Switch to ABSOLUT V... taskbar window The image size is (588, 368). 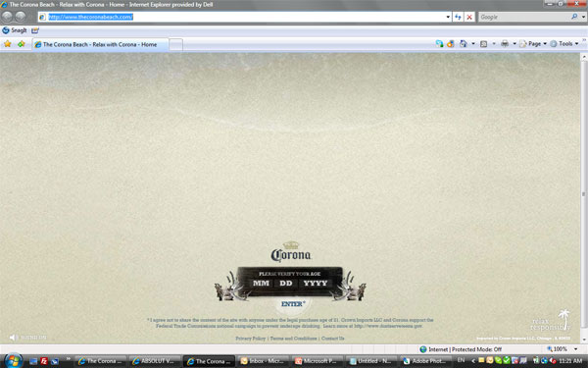pyautogui.click(x=155, y=361)
